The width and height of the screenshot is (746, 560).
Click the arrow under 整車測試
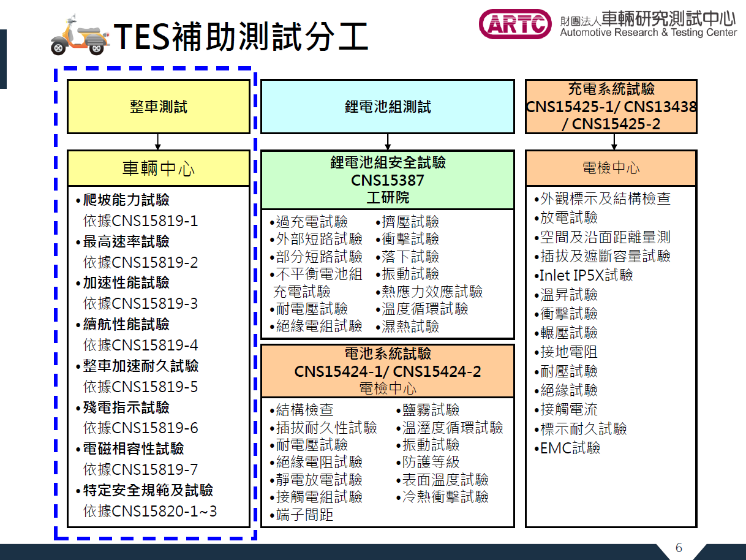tap(157, 140)
